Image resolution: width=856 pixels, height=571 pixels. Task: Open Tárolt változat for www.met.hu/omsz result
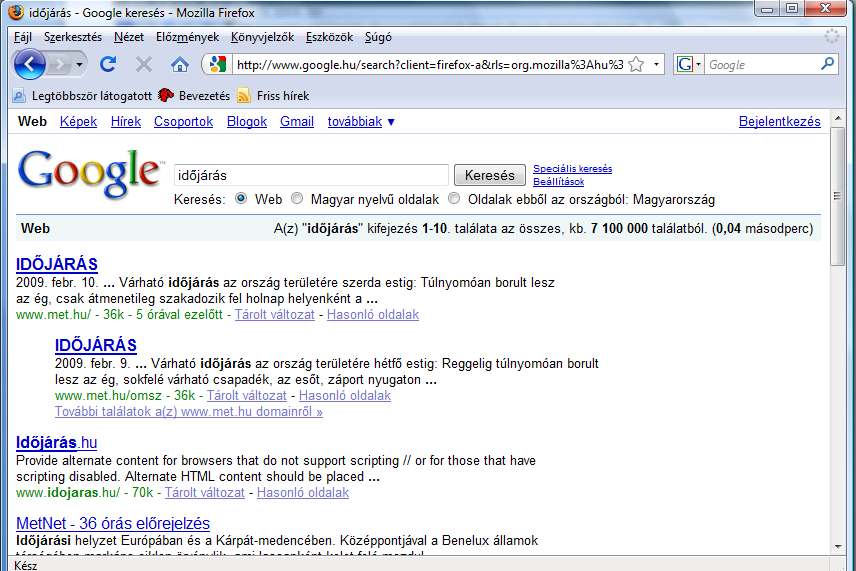(x=247, y=395)
